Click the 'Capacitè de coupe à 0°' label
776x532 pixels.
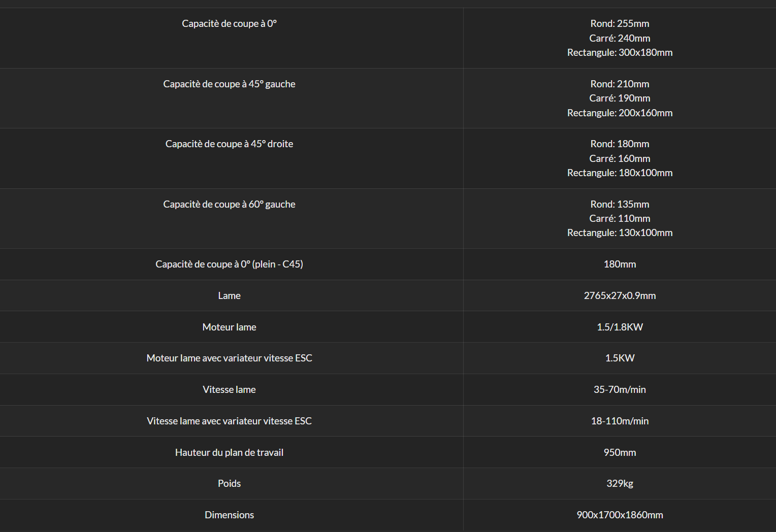click(229, 23)
